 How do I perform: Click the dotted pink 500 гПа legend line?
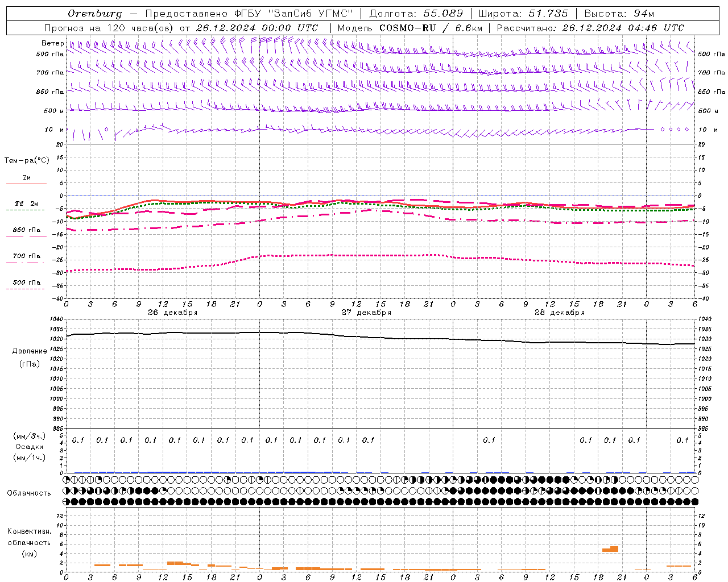[x=26, y=289]
